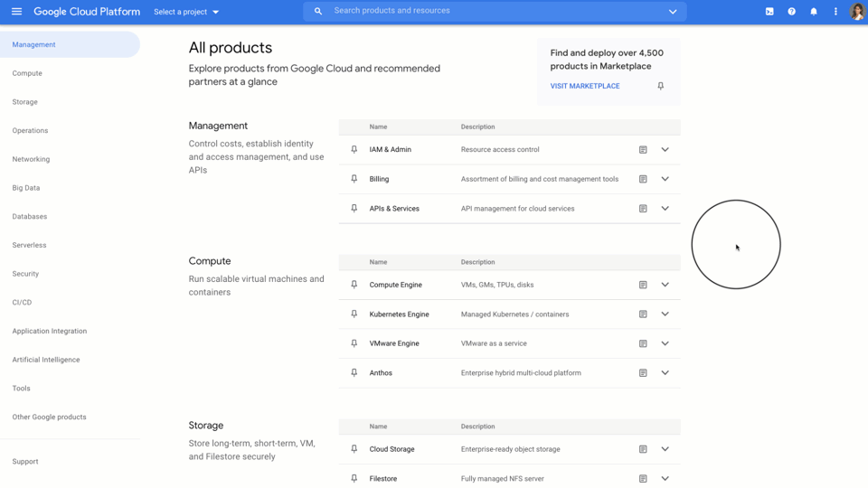Jump to Big Data category
This screenshot has height=488, width=868.
click(x=26, y=188)
